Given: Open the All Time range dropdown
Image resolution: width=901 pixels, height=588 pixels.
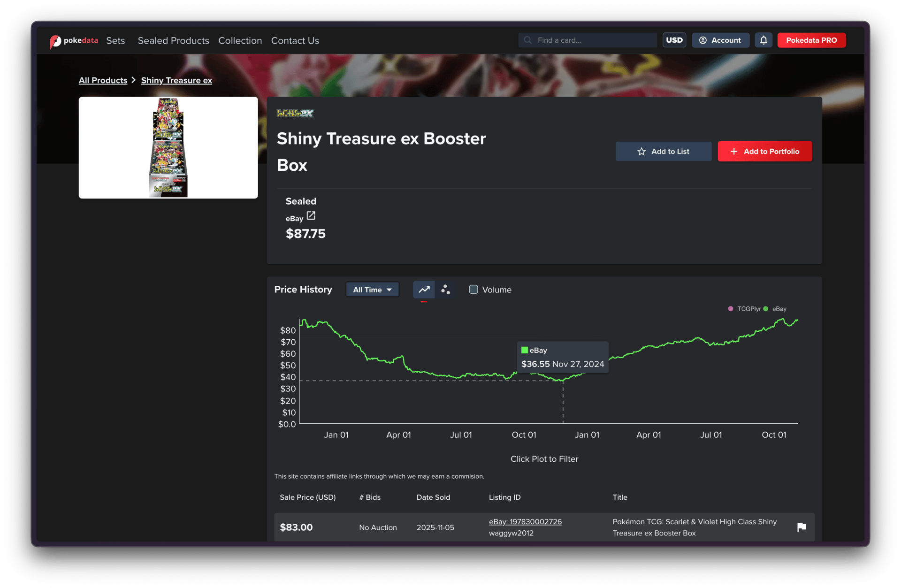Looking at the screenshot, I should 372,290.
